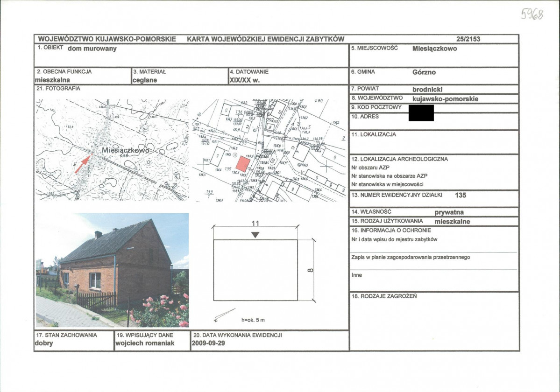Click 'Nr i data wpisu do rejestru zabytków'
560x392 pixels.
394,239
